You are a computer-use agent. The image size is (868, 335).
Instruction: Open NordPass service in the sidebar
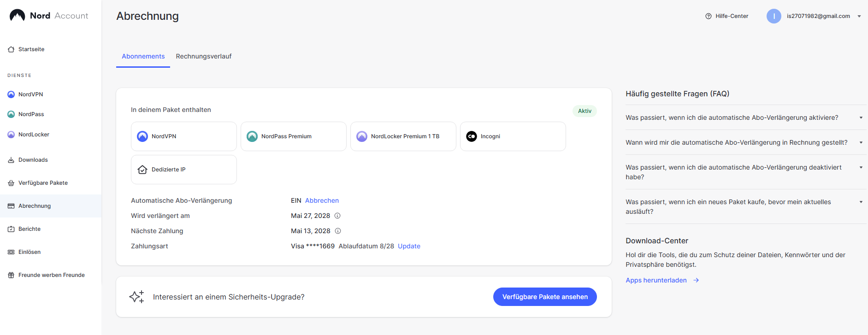click(51, 114)
